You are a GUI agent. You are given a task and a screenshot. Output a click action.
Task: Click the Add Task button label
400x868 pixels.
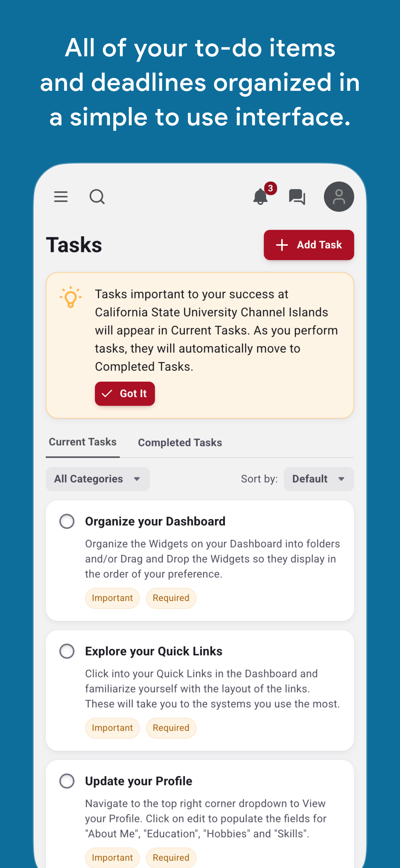319,245
